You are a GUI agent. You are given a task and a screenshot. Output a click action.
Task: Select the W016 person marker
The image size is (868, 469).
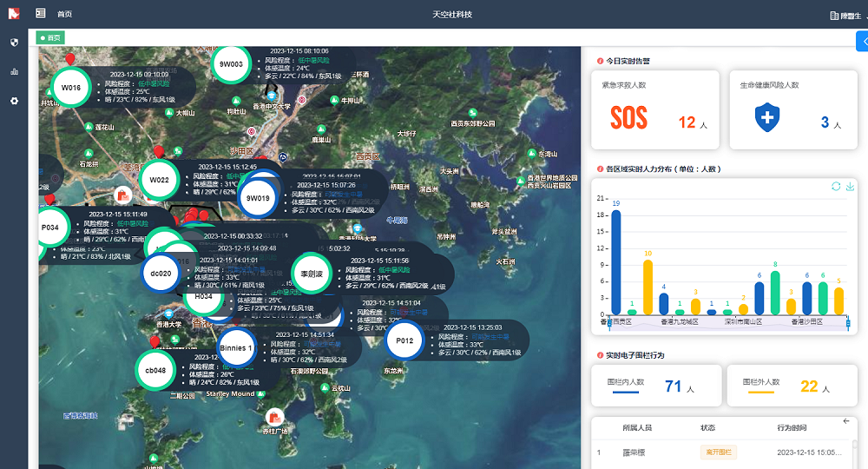coord(71,88)
